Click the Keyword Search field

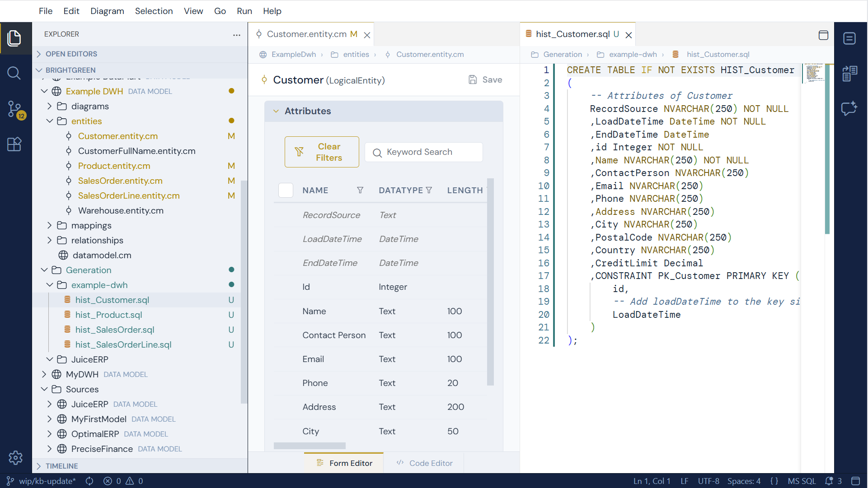click(424, 152)
